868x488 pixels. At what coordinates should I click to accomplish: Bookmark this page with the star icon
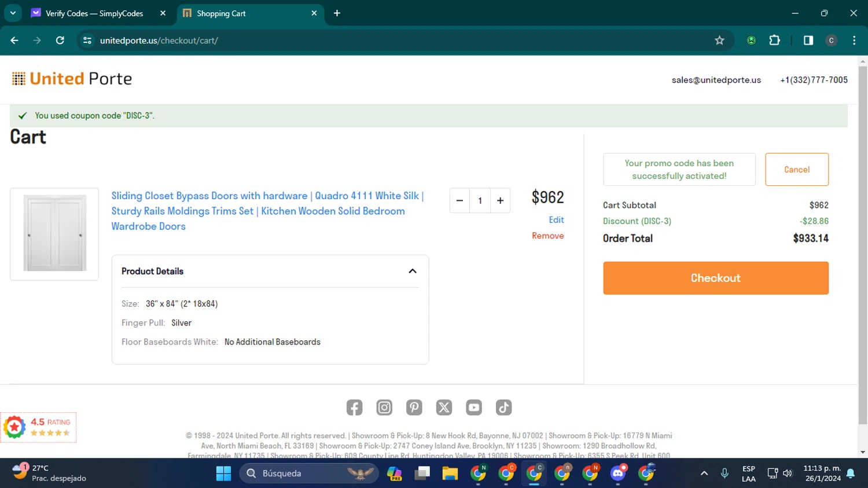tap(719, 41)
